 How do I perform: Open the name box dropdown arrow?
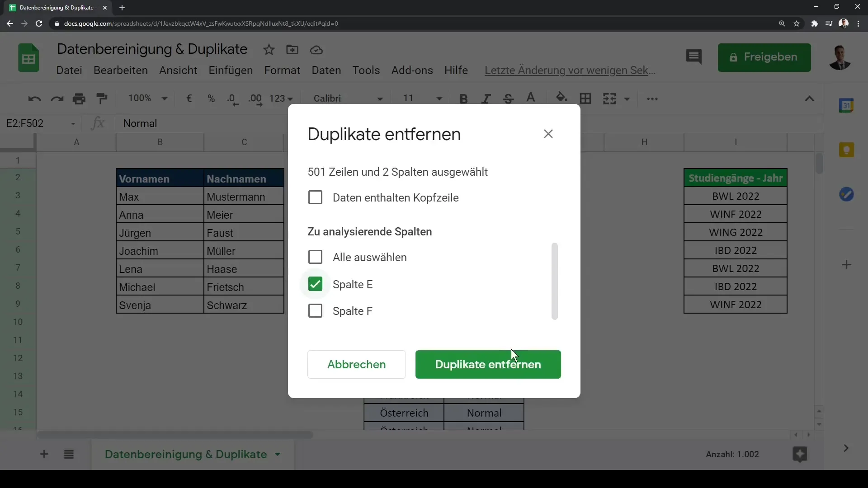[x=73, y=124]
